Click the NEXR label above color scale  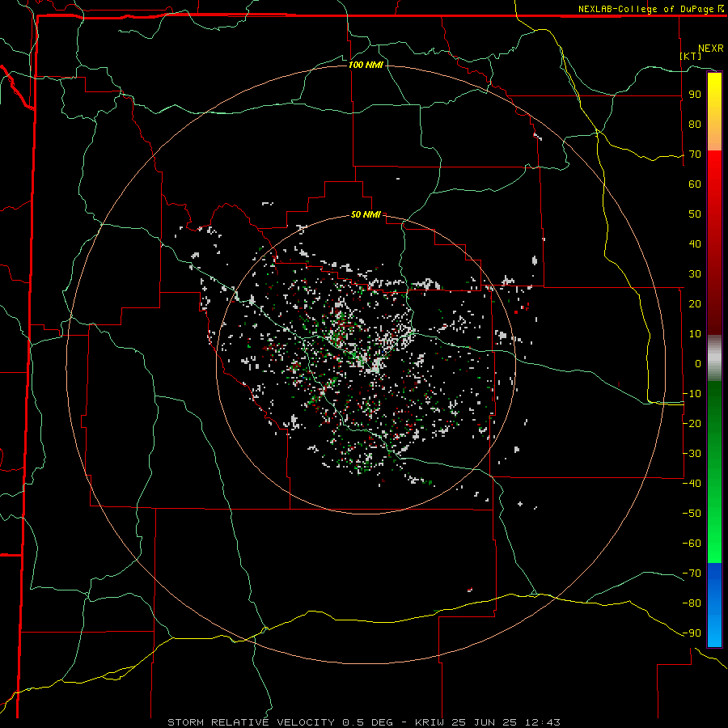(710, 49)
